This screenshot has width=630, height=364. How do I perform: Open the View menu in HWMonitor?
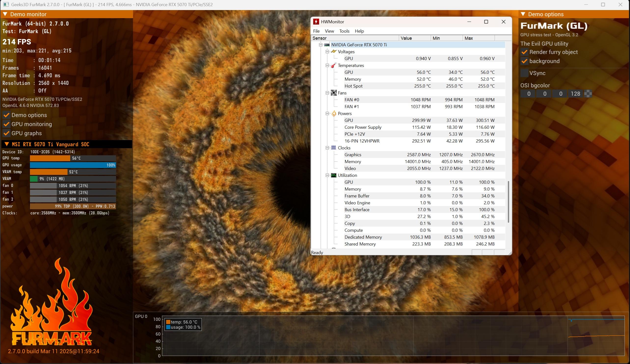point(329,31)
